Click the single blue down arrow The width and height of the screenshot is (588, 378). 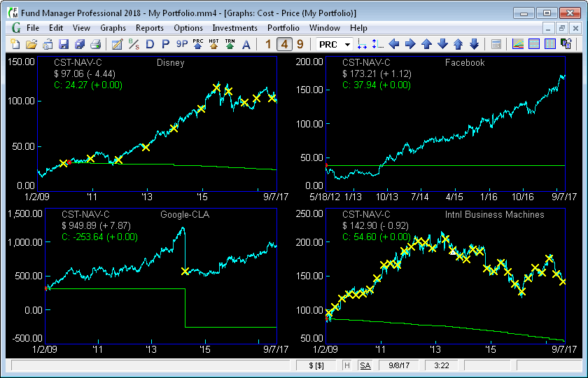pyautogui.click(x=442, y=44)
